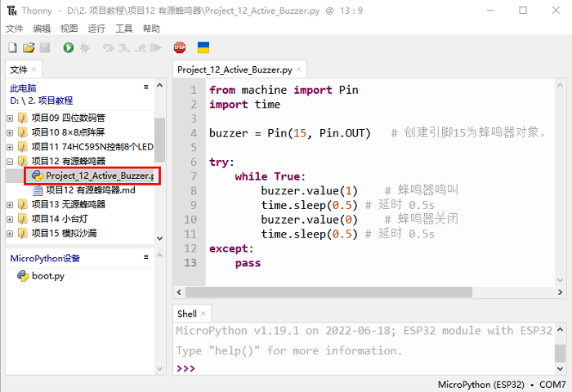Open the 工具 menu
This screenshot has height=392, width=572.
tap(124, 28)
